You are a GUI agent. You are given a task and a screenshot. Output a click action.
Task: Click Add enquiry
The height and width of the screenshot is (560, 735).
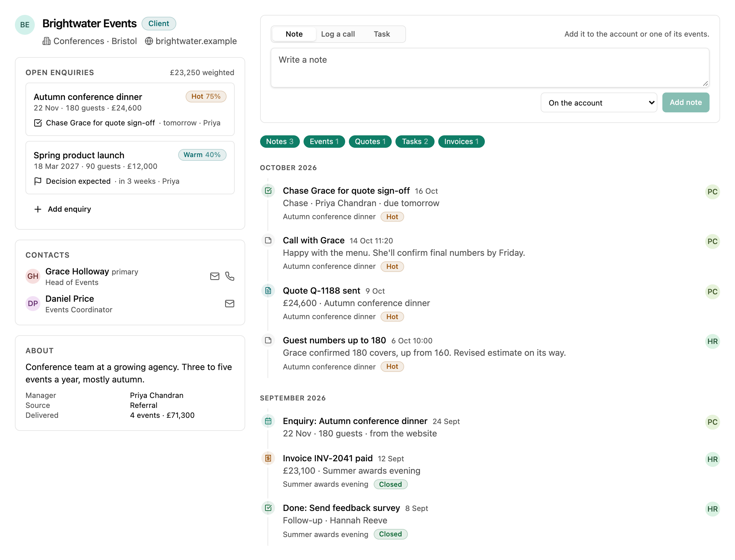(63, 209)
